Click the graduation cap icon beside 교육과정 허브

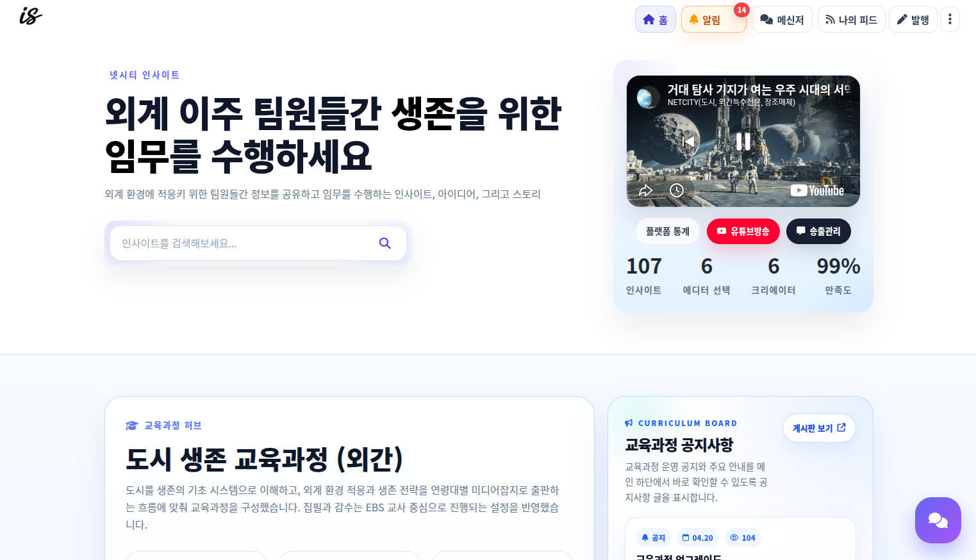(x=132, y=425)
